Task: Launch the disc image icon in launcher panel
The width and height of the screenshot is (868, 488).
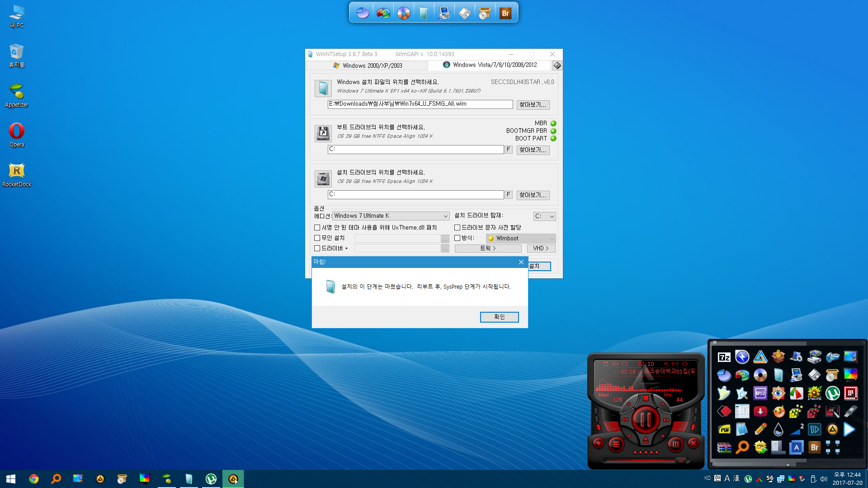Action: point(760,375)
